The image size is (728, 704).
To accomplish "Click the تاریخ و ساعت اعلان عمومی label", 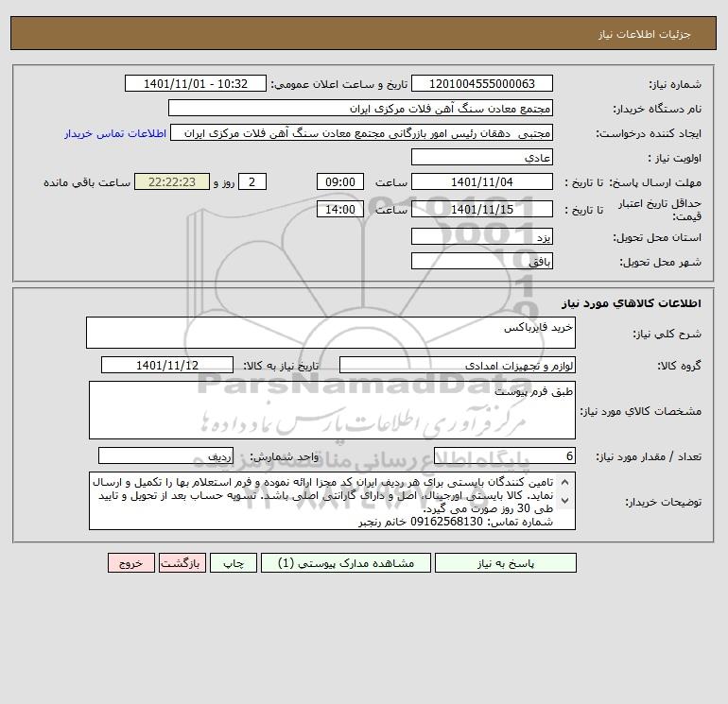I will coord(338,84).
